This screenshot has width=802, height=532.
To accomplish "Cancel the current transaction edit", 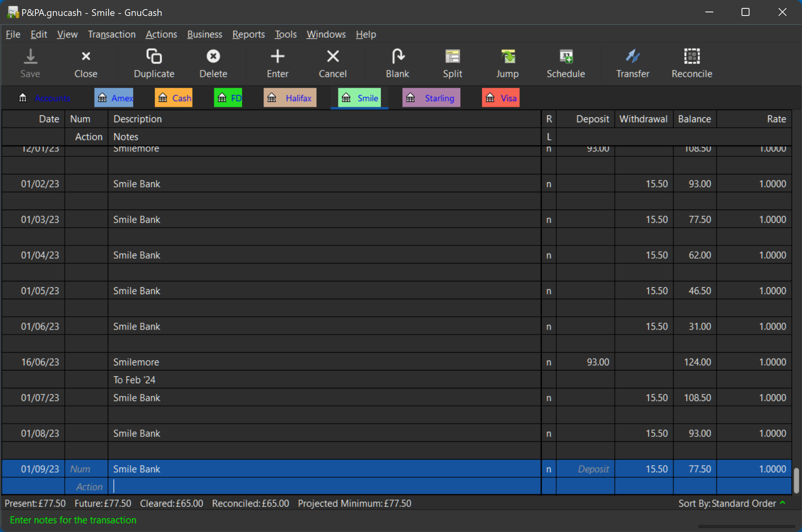I will 333,57.
